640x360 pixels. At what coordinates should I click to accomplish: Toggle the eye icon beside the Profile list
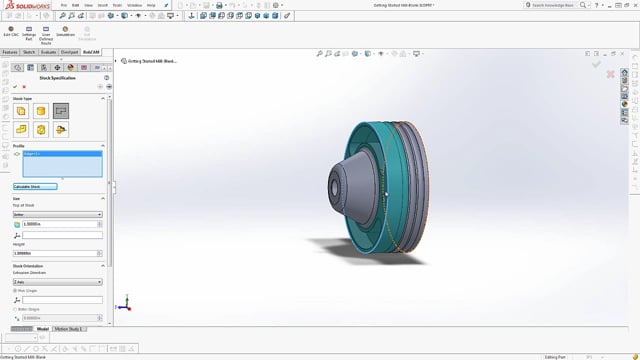17,154
